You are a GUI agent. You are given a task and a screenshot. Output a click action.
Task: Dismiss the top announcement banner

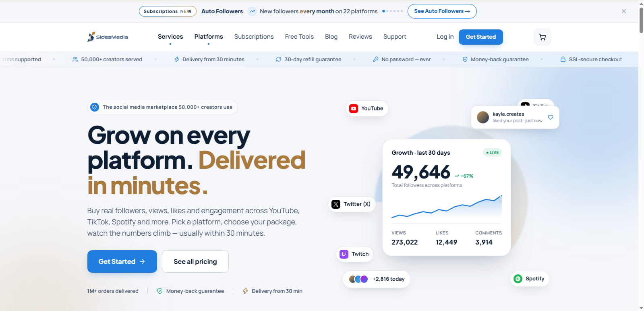click(x=623, y=11)
